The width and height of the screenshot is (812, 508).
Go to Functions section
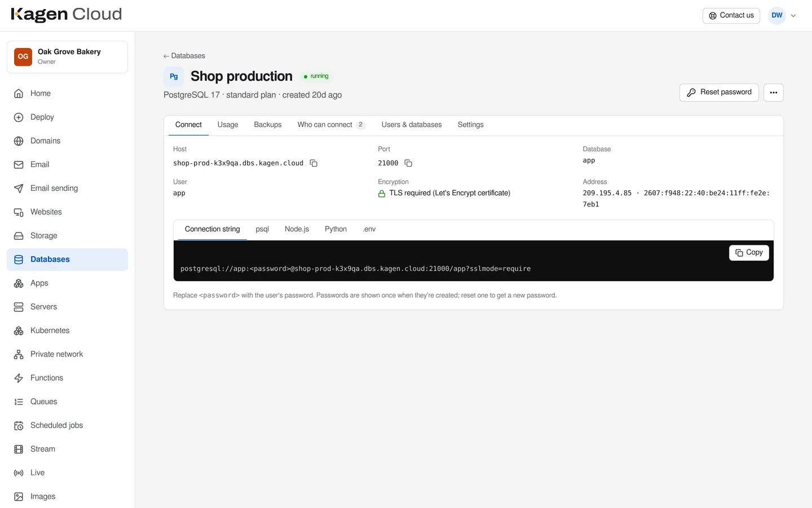[x=67, y=378]
